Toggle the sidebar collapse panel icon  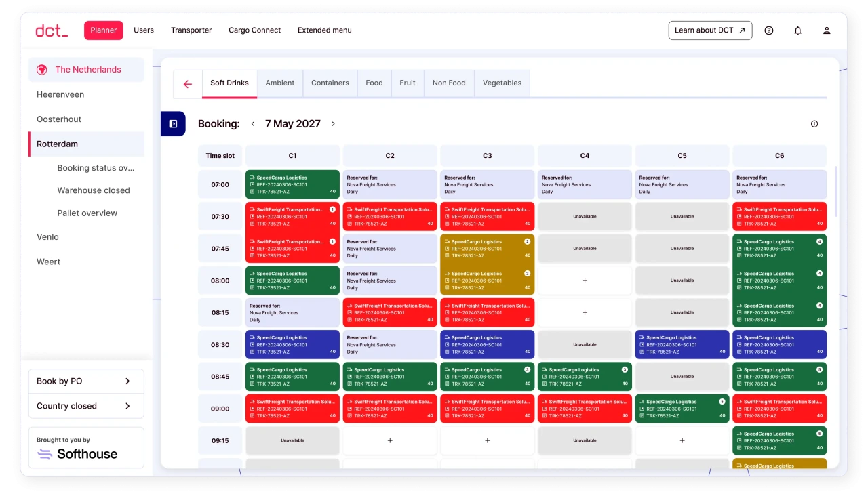[x=173, y=124]
